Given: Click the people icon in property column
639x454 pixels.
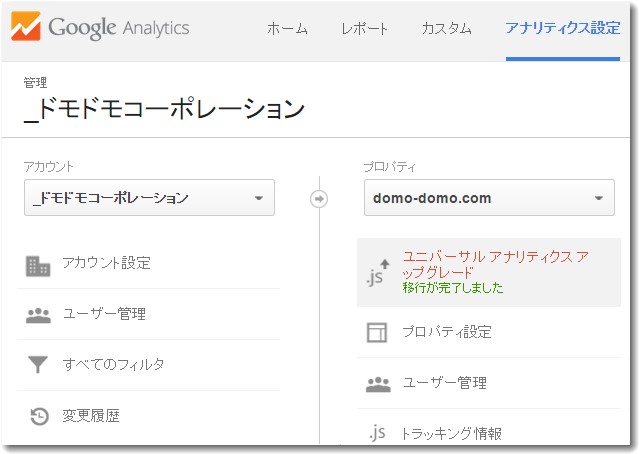Looking at the screenshot, I should click(x=378, y=384).
